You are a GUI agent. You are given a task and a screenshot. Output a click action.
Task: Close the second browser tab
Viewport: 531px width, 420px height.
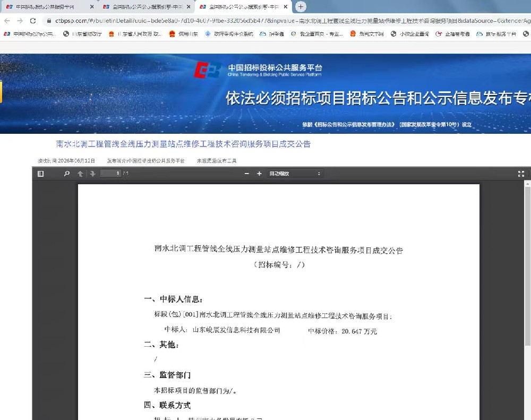189,7
